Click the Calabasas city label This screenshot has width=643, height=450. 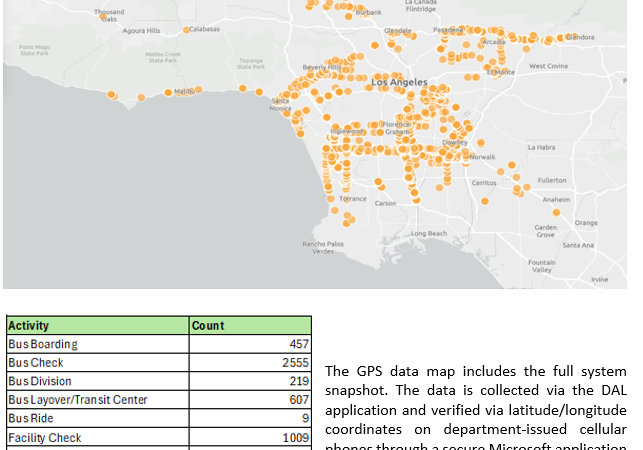coord(203,29)
